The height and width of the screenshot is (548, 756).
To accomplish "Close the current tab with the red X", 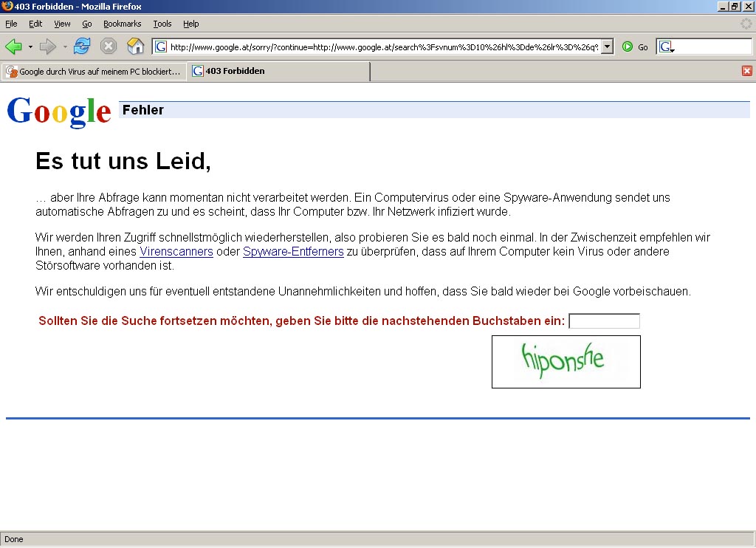I will [x=747, y=71].
